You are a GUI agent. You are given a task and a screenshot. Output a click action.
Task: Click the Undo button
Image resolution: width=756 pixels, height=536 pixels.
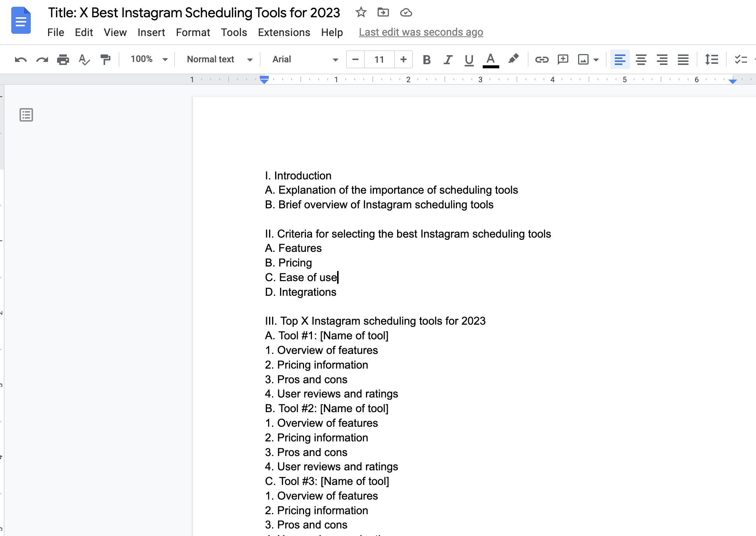19,59
